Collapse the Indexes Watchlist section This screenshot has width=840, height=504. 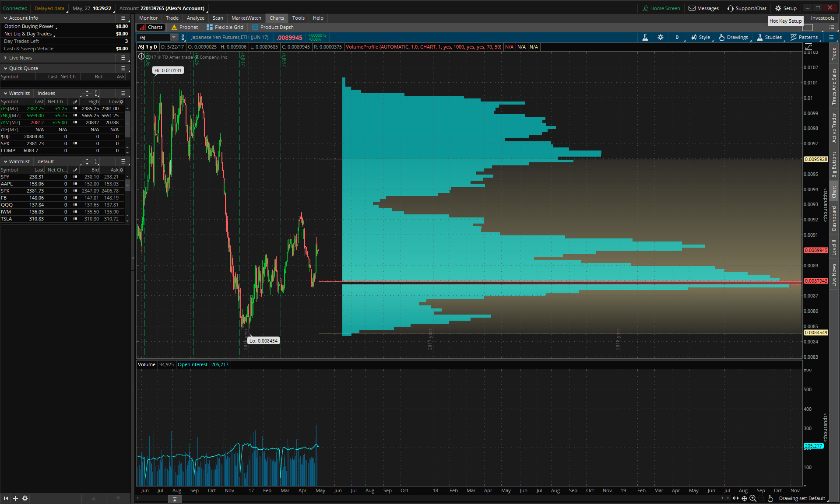click(6, 93)
